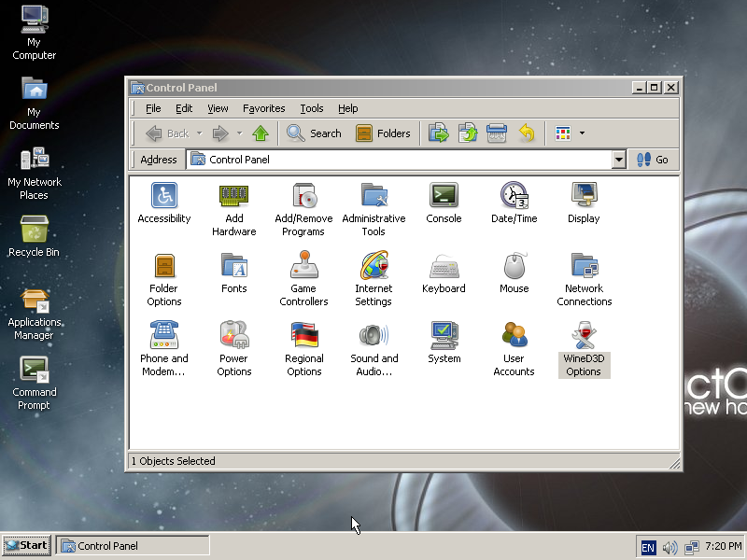Viewport: 747px width, 560px height.
Task: Click the Start button
Action: click(26, 545)
